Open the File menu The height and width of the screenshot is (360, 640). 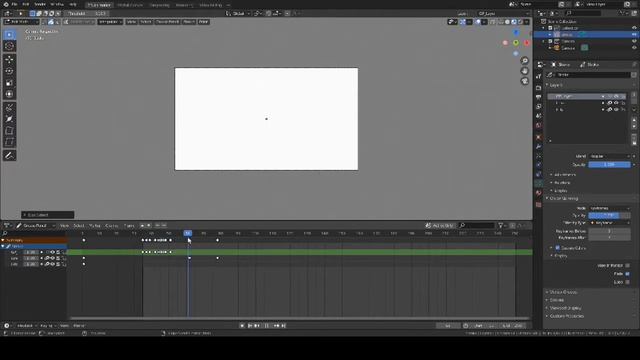[x=14, y=4]
